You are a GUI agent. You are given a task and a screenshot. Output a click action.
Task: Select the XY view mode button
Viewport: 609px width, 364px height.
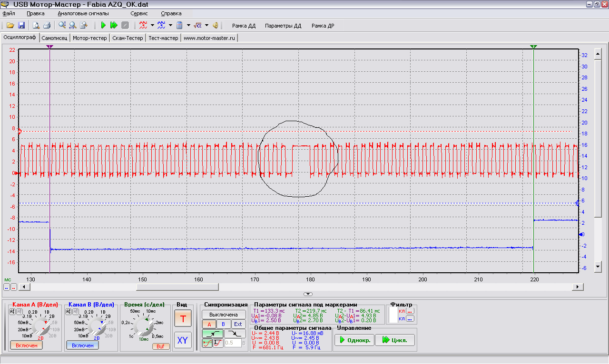tap(182, 340)
